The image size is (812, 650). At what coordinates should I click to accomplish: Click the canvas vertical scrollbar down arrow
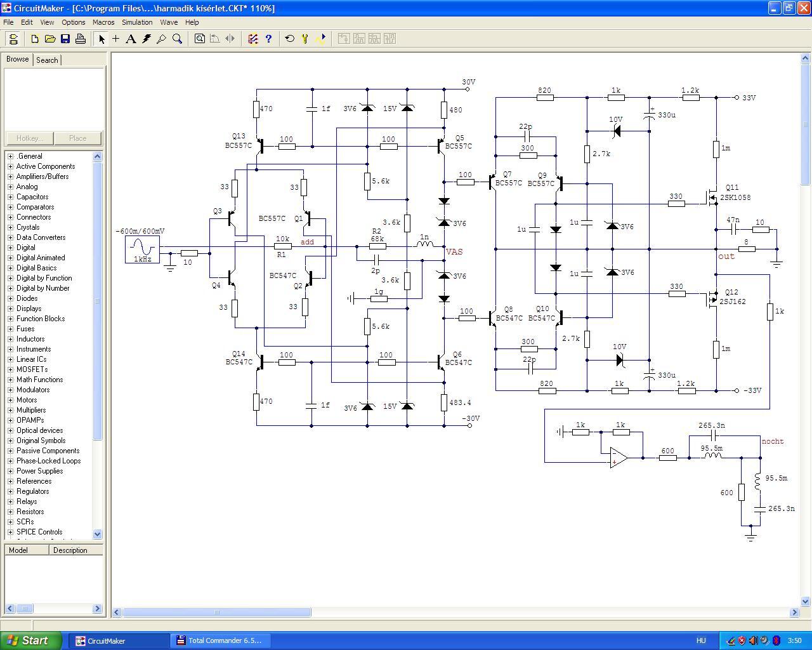point(806,601)
